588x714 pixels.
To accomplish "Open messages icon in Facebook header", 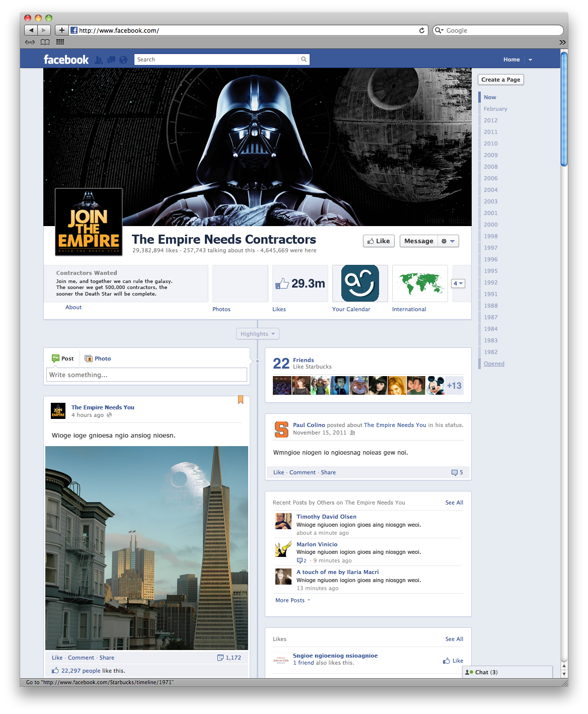I will point(111,59).
